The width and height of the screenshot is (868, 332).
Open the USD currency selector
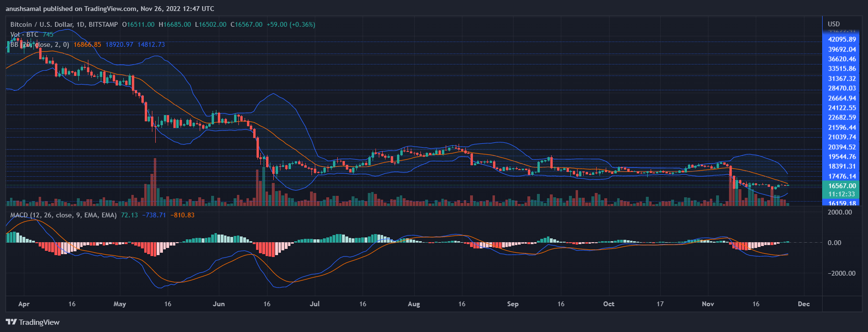pyautogui.click(x=834, y=24)
